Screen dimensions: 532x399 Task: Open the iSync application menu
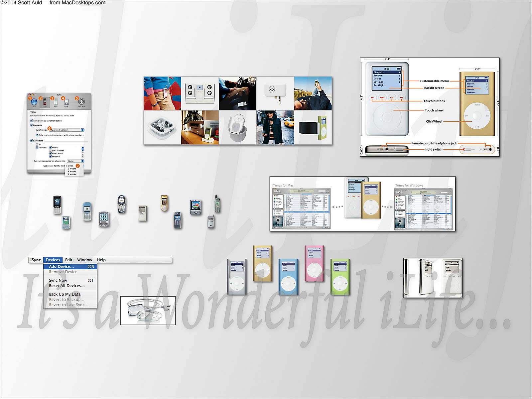click(36, 260)
